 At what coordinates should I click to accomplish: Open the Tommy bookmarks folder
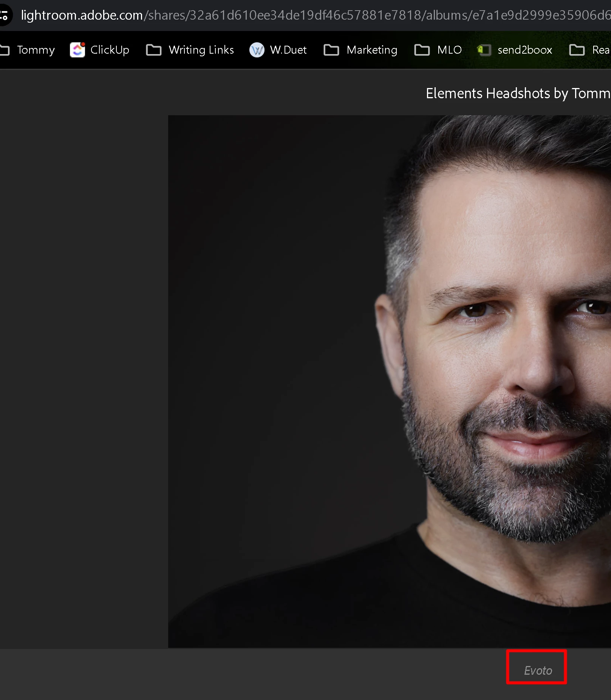27,50
